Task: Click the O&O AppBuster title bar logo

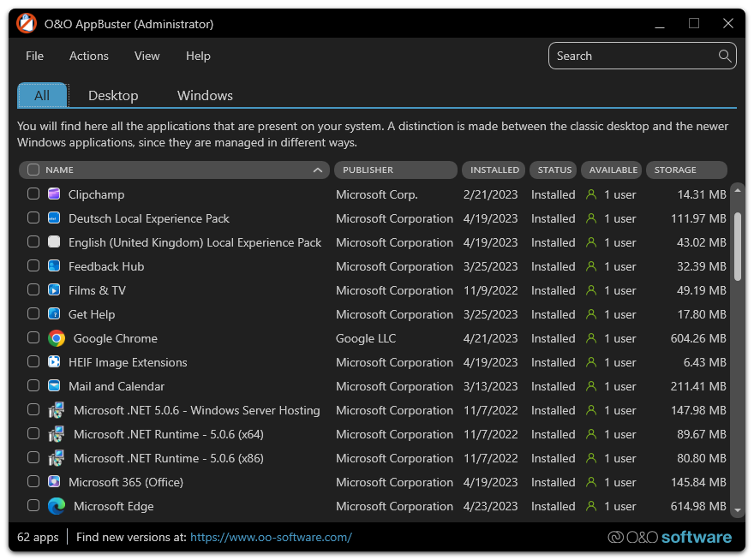Action: pyautogui.click(x=27, y=23)
